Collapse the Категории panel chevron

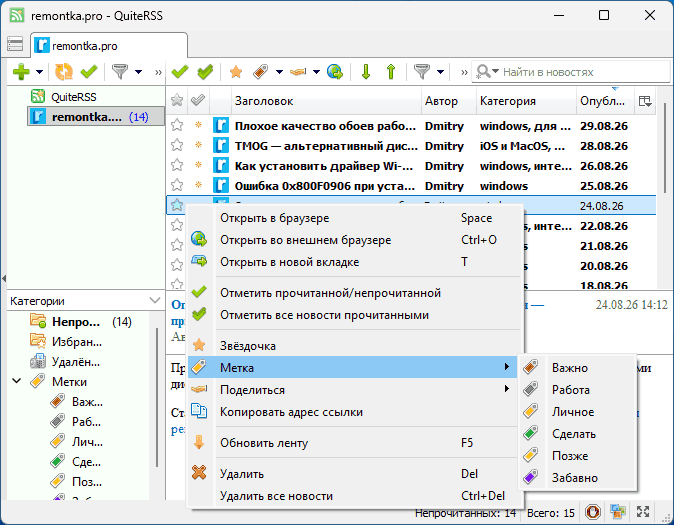point(155,301)
